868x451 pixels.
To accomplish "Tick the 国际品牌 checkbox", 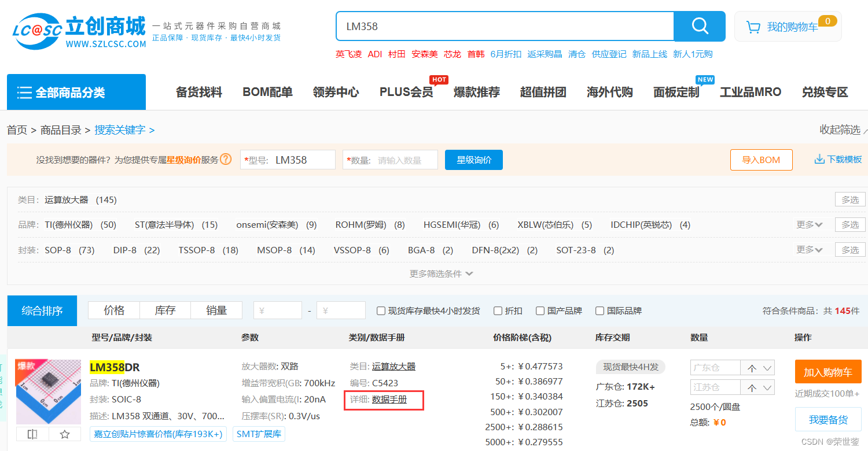I will 599,311.
